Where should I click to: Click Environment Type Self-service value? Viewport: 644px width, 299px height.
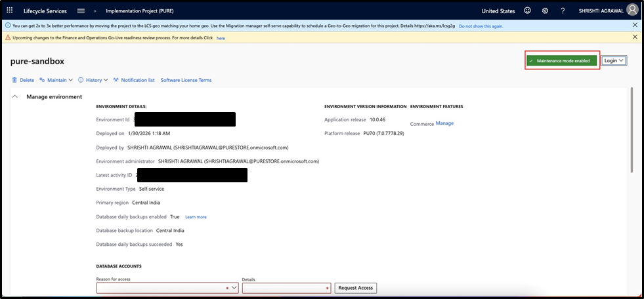[152, 189]
